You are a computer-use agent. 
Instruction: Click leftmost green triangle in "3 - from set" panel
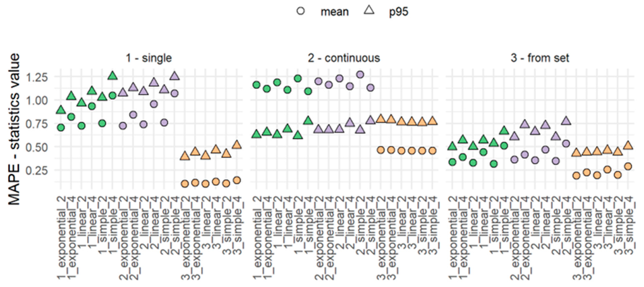pos(452,146)
